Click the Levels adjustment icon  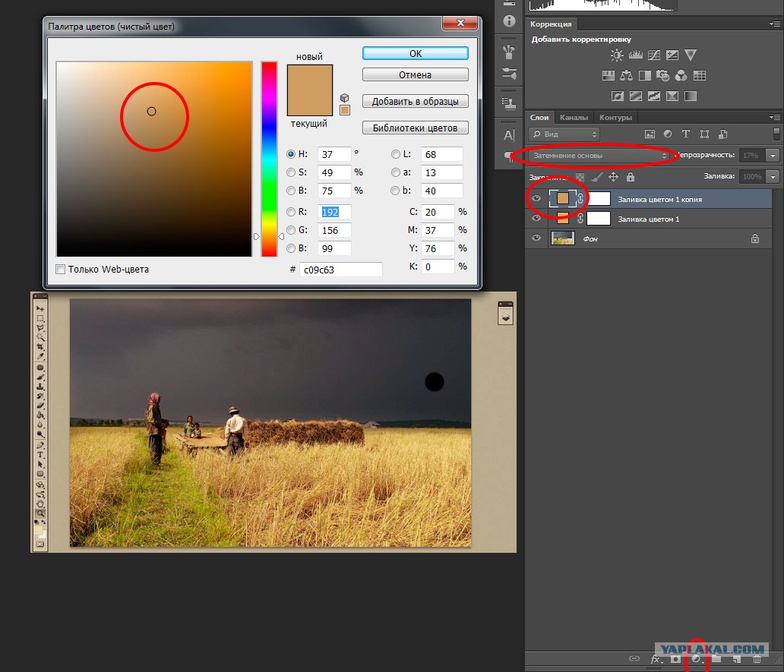[636, 55]
